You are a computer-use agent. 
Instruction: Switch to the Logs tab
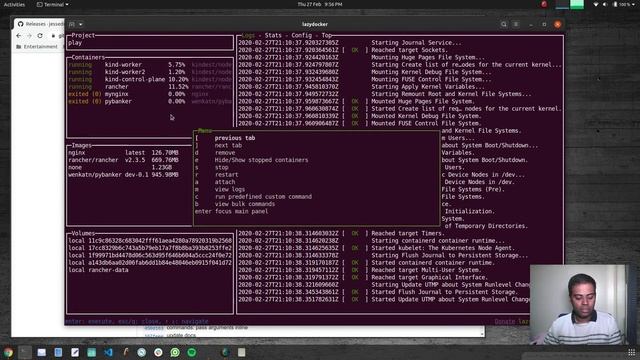click(248, 36)
